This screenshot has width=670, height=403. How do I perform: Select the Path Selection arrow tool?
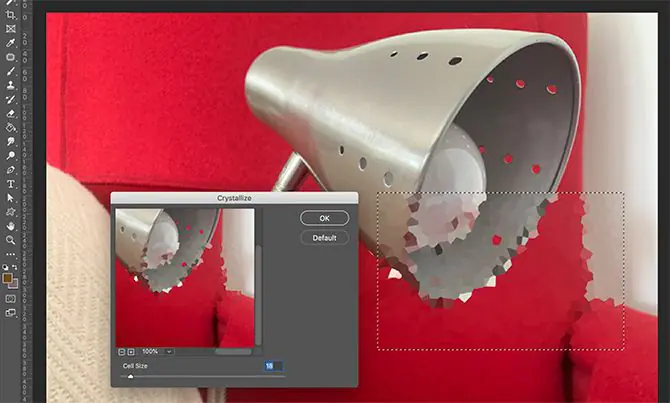[x=11, y=198]
